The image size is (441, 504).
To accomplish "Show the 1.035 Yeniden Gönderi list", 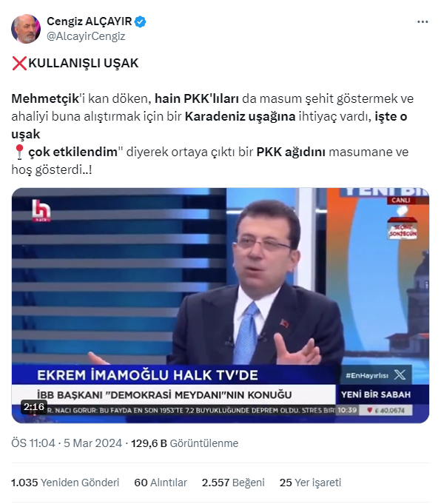I will pos(65,483).
